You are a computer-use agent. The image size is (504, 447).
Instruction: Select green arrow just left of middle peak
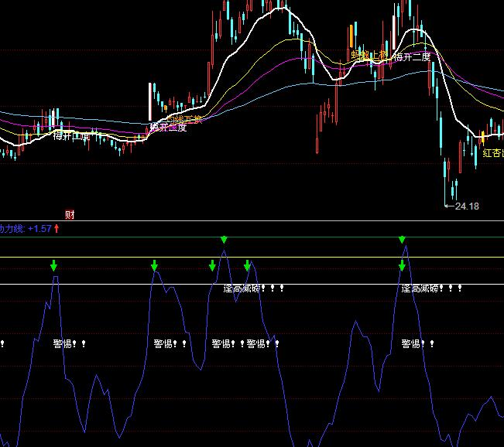click(212, 266)
